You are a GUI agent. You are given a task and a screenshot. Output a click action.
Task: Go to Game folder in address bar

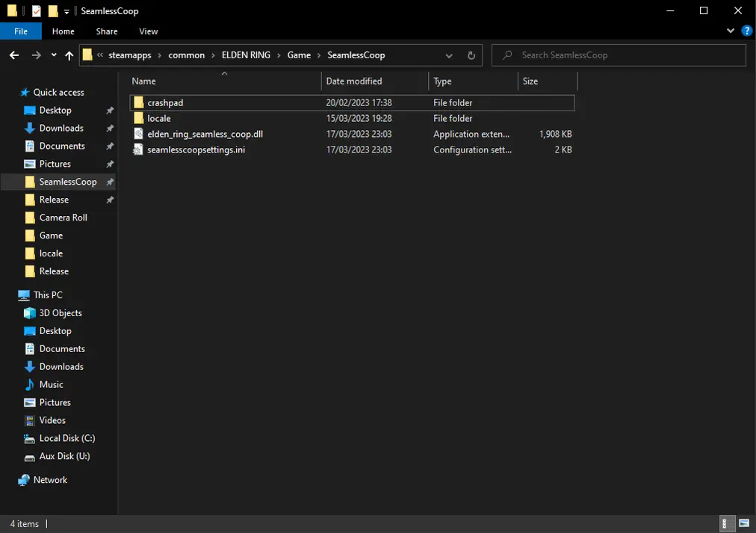[299, 55]
